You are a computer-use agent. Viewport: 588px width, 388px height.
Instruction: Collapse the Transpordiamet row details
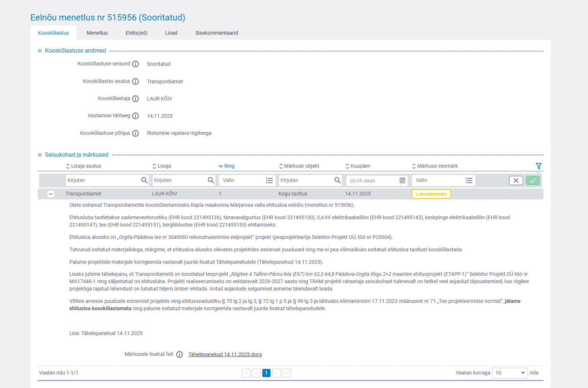coord(51,194)
